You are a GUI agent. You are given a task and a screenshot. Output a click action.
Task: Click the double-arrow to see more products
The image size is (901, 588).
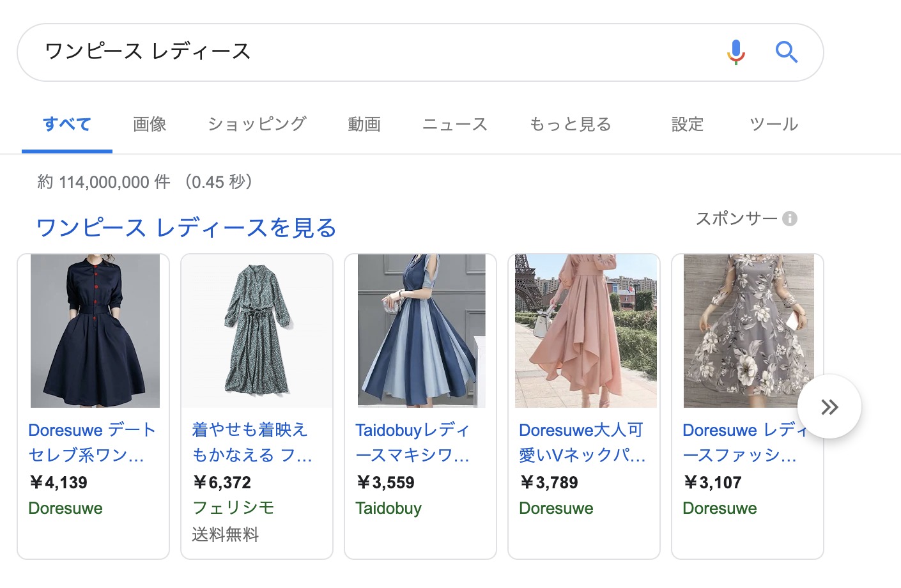pyautogui.click(x=829, y=406)
